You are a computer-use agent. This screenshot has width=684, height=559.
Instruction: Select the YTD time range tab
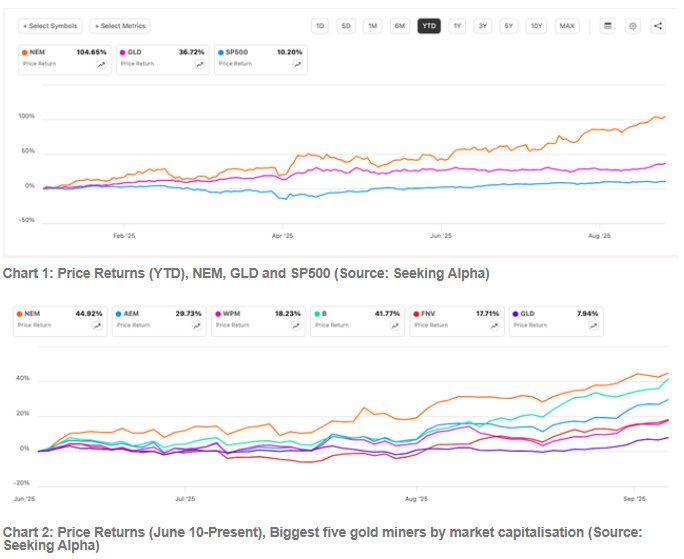click(x=429, y=26)
